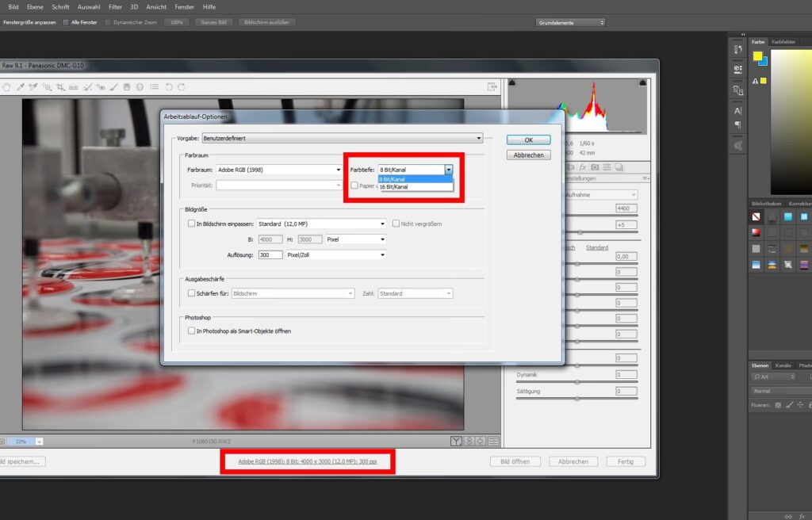812x520 pixels.
Task: Click the yellow foreground color swatch
Action: tap(757, 56)
